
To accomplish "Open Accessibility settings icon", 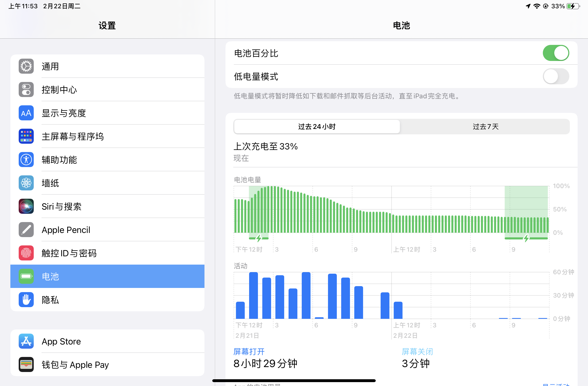I will coord(26,160).
